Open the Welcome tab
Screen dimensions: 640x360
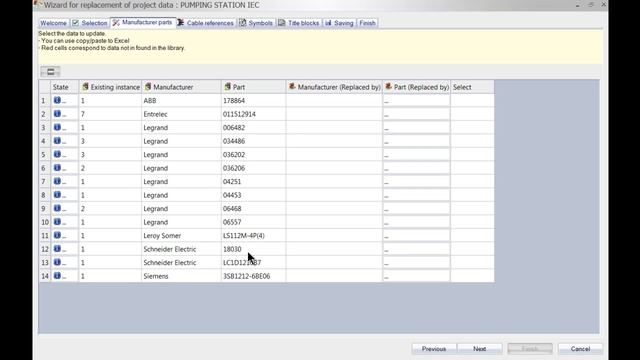pyautogui.click(x=53, y=23)
